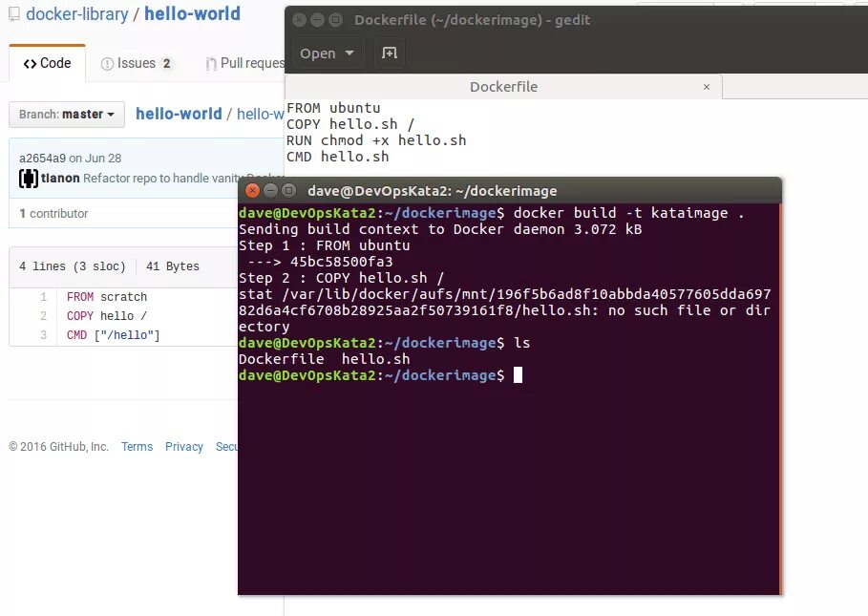Click the hello-world breadcrumb path link
868x616 pixels.
point(179,114)
